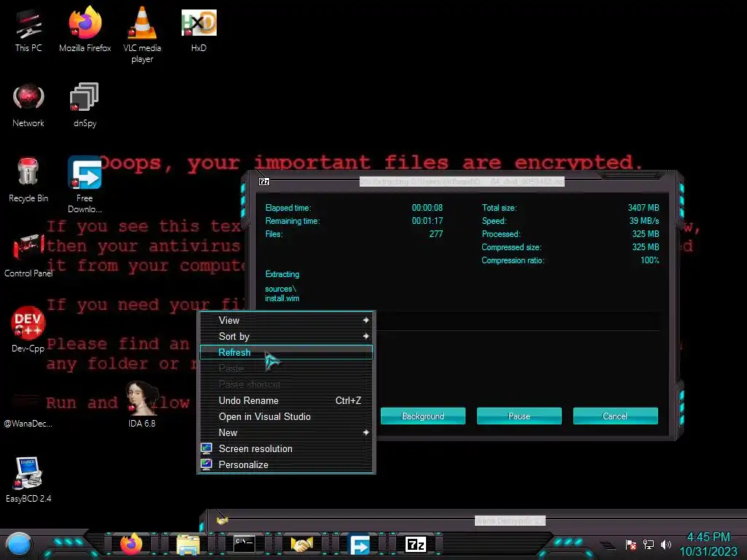Launch Free Download Manager desktop shortcut
This screenshot has width=747, height=560.
[x=85, y=184]
